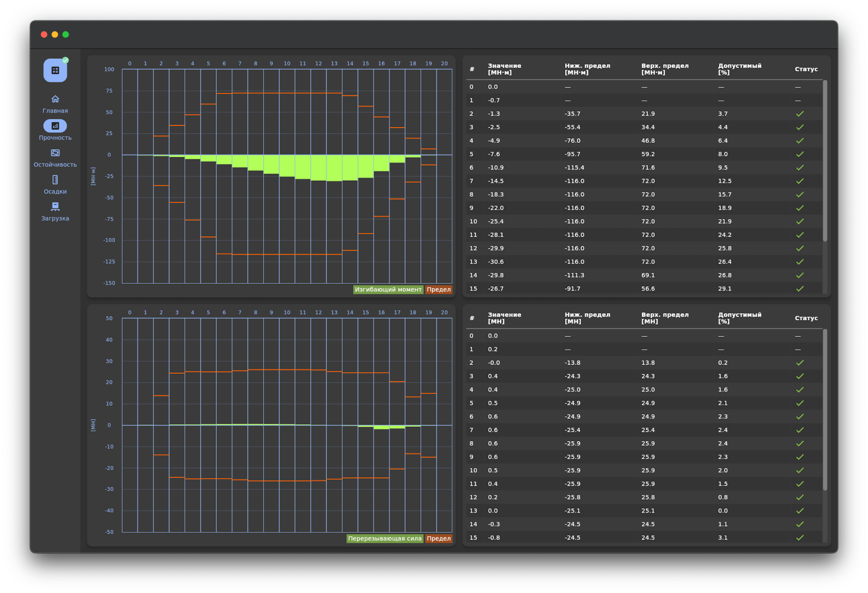Click the Предел legend in shear force chart
This screenshot has height=593, width=868.
click(x=438, y=539)
